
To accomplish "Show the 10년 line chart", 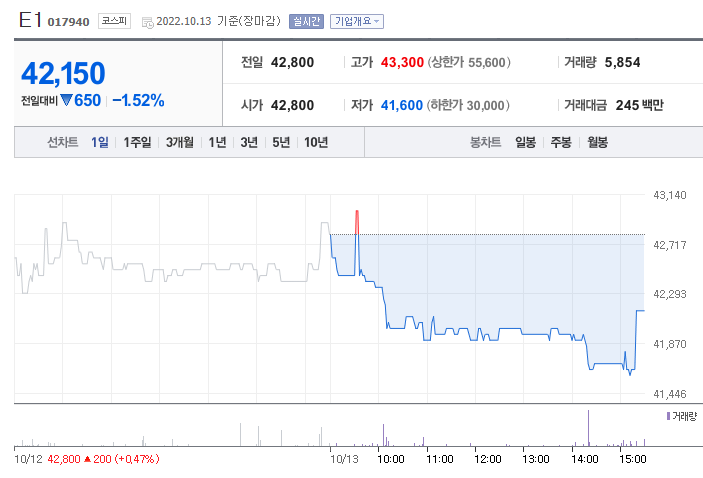I will point(316,142).
